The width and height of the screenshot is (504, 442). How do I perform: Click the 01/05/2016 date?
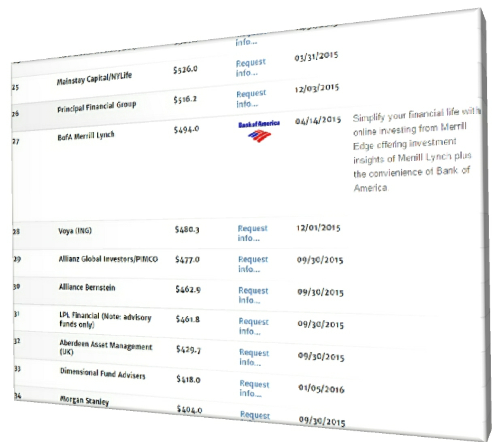[321, 389]
